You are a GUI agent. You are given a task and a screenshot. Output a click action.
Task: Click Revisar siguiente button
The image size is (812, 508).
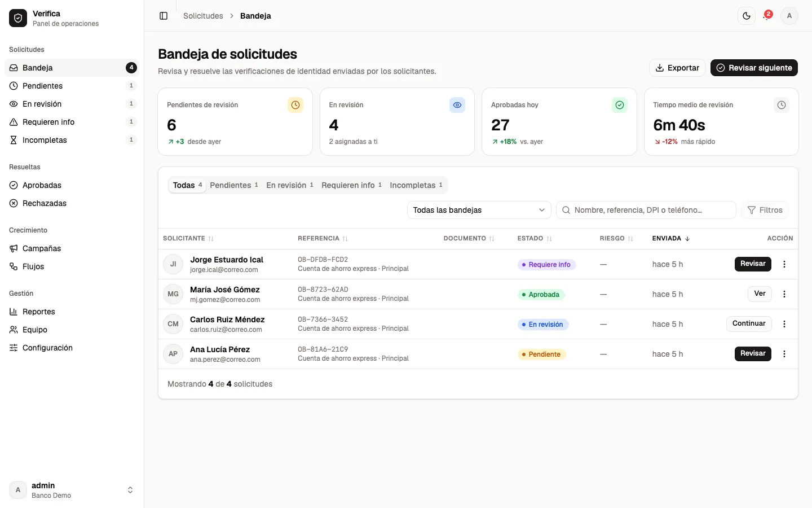point(754,68)
